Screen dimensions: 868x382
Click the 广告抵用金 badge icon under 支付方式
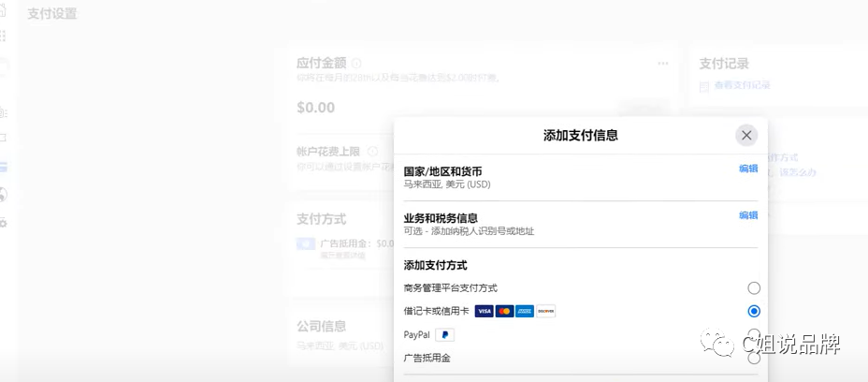pyautogui.click(x=306, y=243)
